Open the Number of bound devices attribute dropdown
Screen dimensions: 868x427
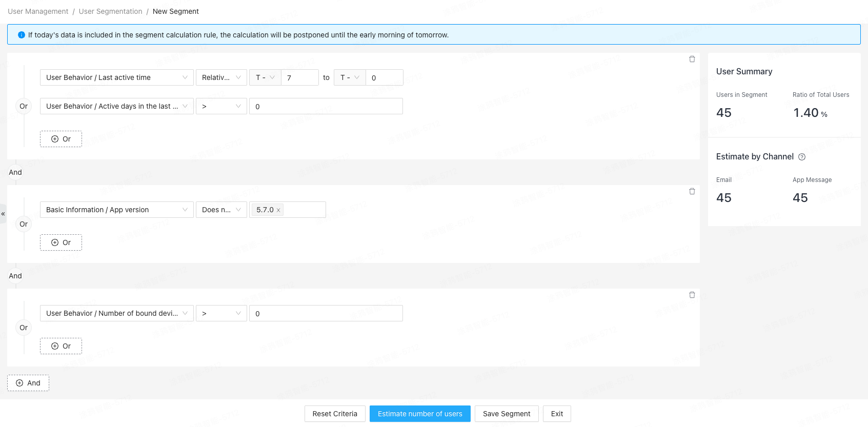pyautogui.click(x=117, y=313)
